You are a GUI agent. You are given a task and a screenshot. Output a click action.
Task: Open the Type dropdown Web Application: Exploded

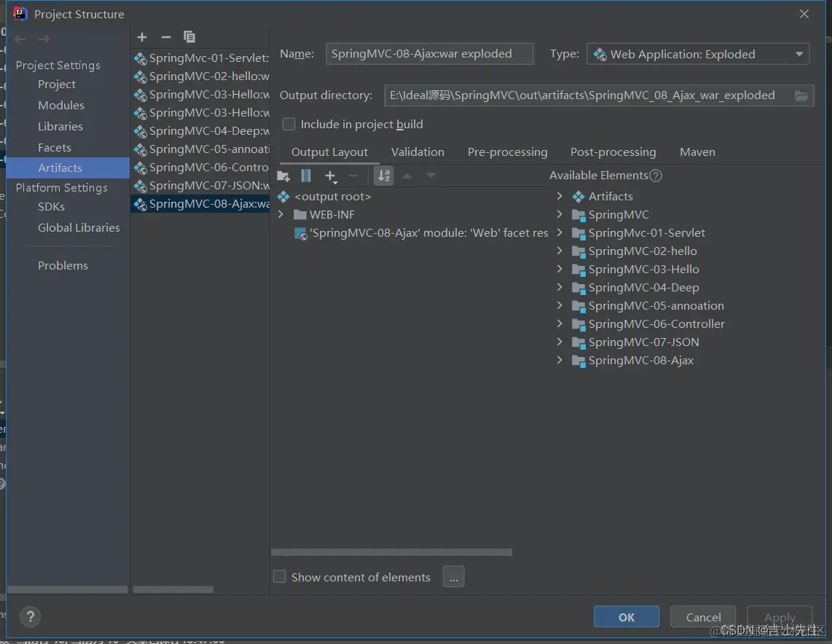point(698,54)
